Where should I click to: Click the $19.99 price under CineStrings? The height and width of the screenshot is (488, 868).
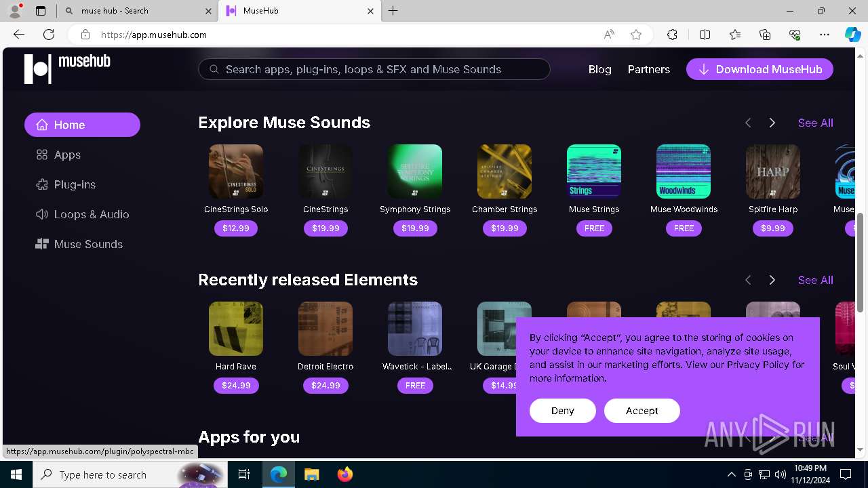pyautogui.click(x=325, y=228)
